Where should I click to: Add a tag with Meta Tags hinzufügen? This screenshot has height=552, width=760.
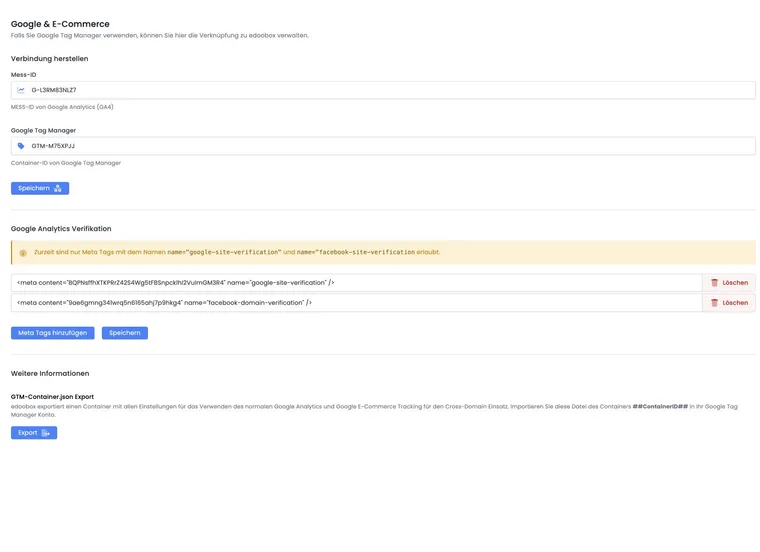tap(52, 333)
